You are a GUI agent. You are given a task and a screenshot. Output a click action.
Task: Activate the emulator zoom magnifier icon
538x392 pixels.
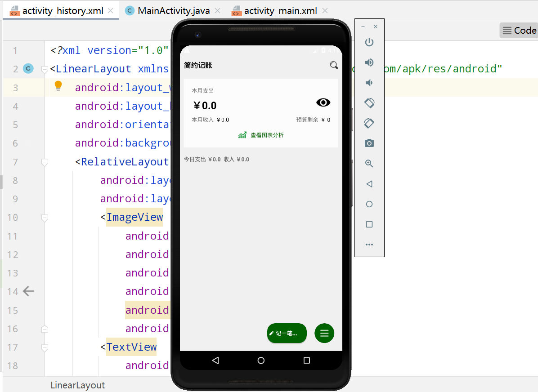pos(369,163)
